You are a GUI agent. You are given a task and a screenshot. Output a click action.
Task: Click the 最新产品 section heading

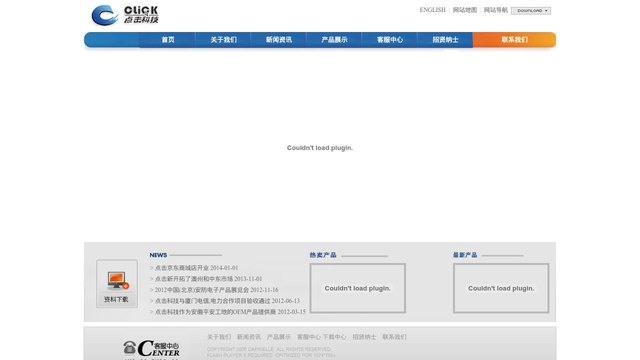pos(465,255)
